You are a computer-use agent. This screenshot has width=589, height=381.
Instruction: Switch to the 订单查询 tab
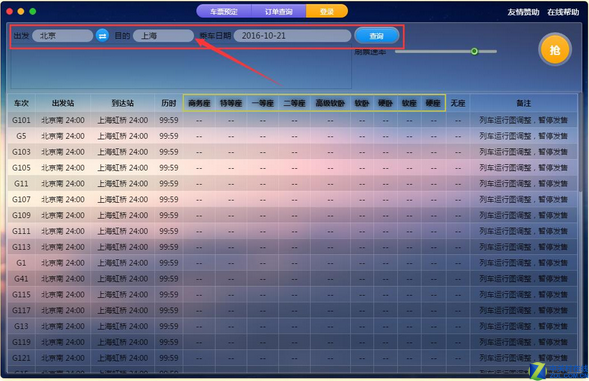[x=278, y=11]
